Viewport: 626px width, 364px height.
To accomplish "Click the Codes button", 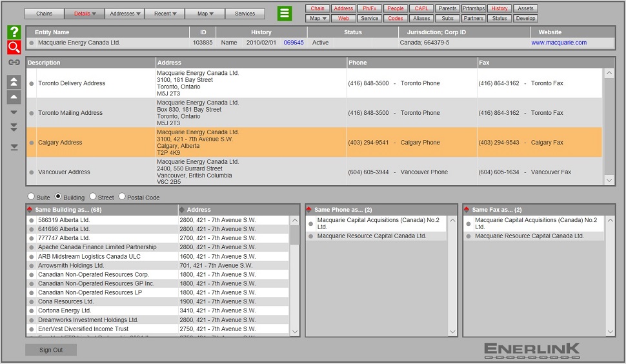I will (x=395, y=18).
